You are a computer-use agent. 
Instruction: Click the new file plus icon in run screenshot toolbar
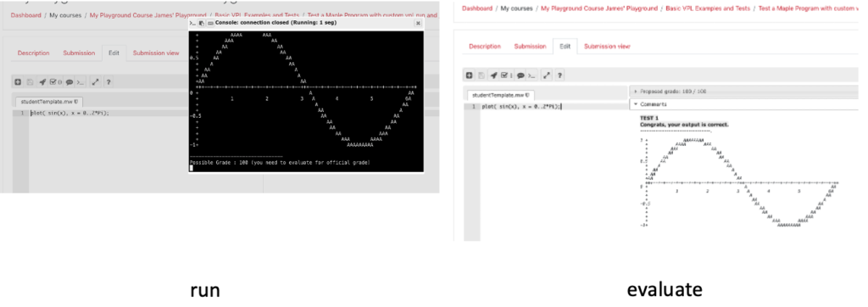pyautogui.click(x=19, y=82)
